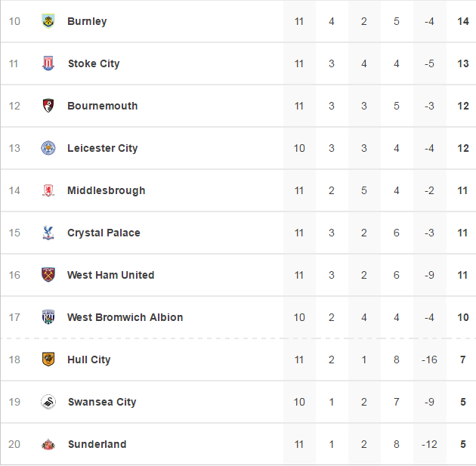The width and height of the screenshot is (476, 466).
Task: Click the Leicester City crest icon
Action: pyautogui.click(x=48, y=148)
